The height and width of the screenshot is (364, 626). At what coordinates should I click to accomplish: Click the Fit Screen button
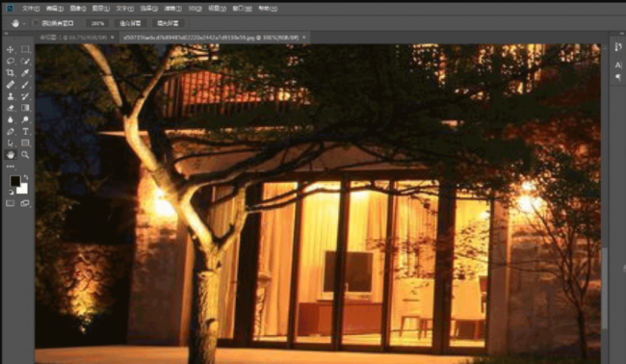pyautogui.click(x=130, y=23)
